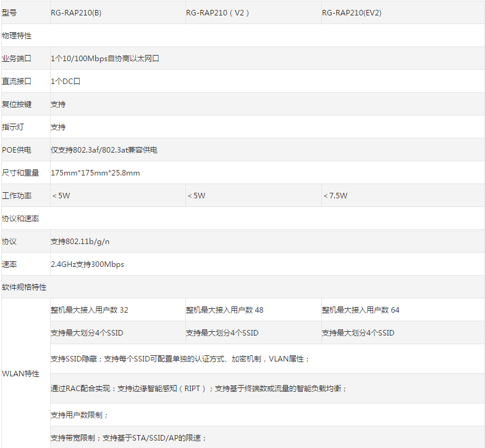Click 支持最大划分4个SSID under RG-RAP210(B)
This screenshot has height=448, width=485.
[x=87, y=333]
